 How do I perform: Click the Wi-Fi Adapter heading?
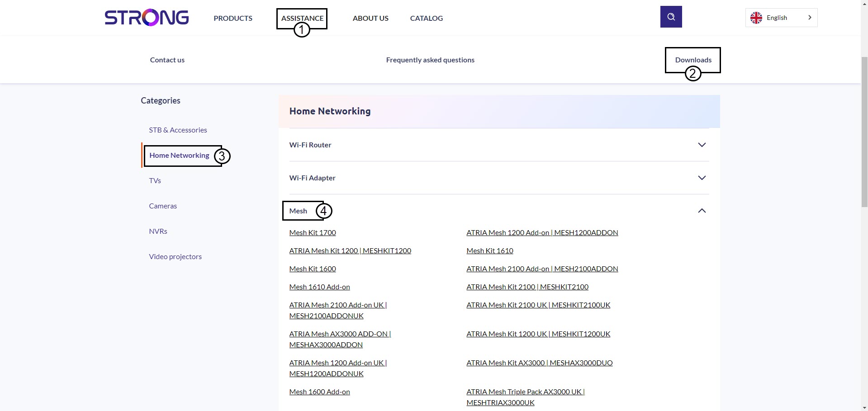coord(312,178)
